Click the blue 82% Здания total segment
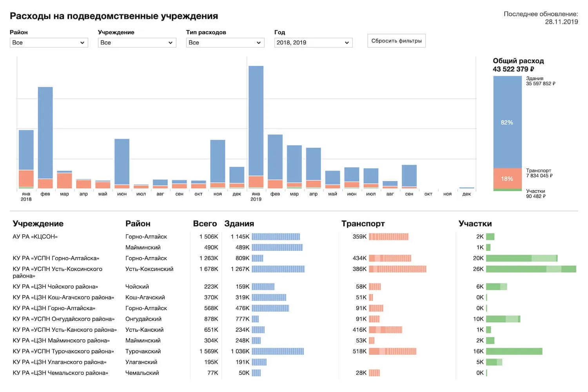588x392 pixels. (x=507, y=122)
